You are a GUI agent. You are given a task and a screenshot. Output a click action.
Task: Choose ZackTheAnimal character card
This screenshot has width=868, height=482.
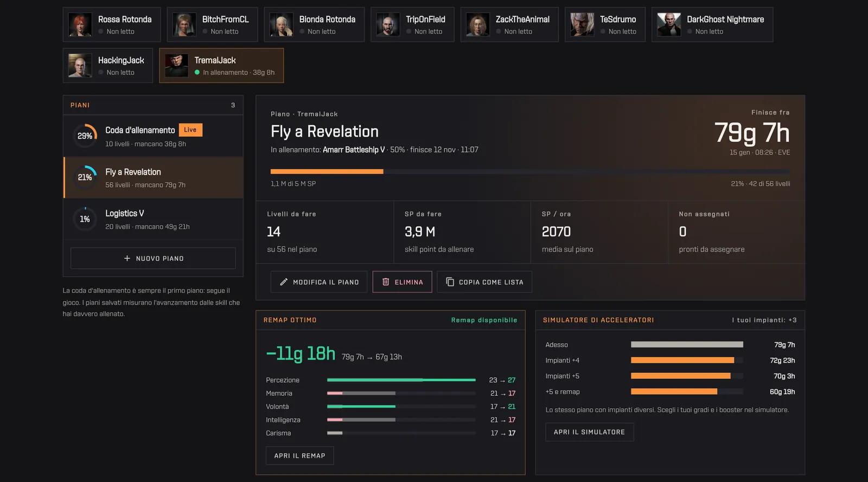[x=509, y=25]
